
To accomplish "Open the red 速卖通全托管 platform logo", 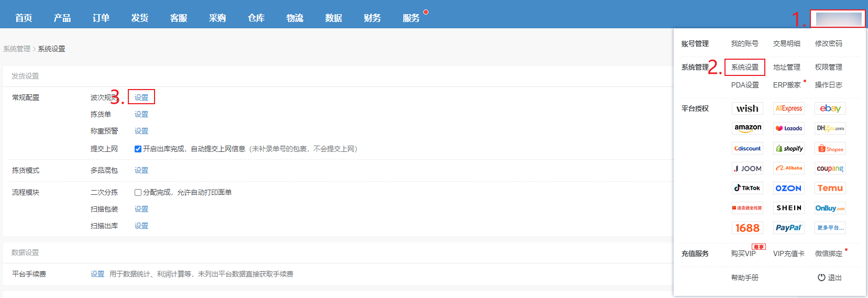I will click(x=747, y=208).
